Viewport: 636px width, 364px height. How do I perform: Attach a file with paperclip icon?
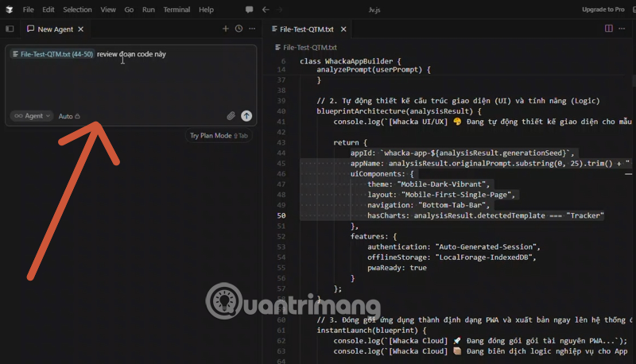coord(231,116)
